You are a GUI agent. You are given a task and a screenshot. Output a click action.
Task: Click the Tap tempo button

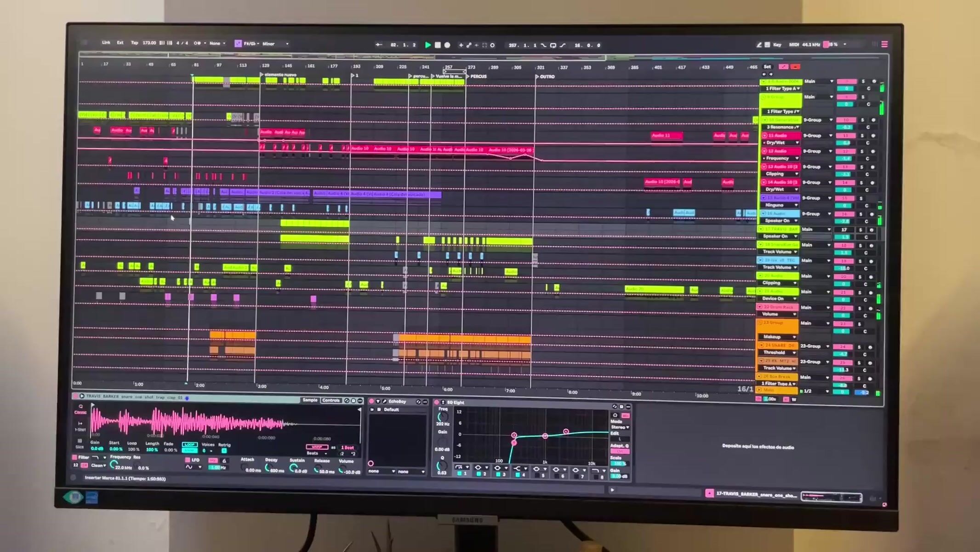[134, 43]
